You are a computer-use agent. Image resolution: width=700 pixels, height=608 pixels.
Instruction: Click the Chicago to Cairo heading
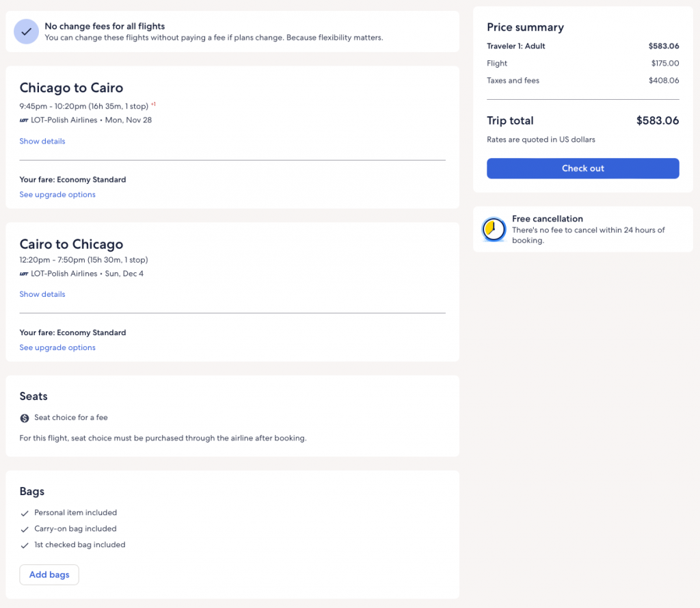71,88
